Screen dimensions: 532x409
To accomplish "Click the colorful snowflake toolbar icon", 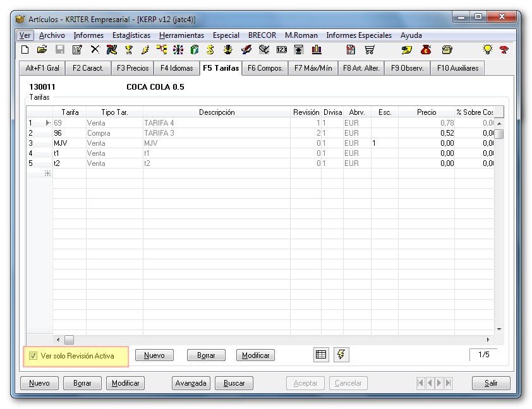I will 178,50.
